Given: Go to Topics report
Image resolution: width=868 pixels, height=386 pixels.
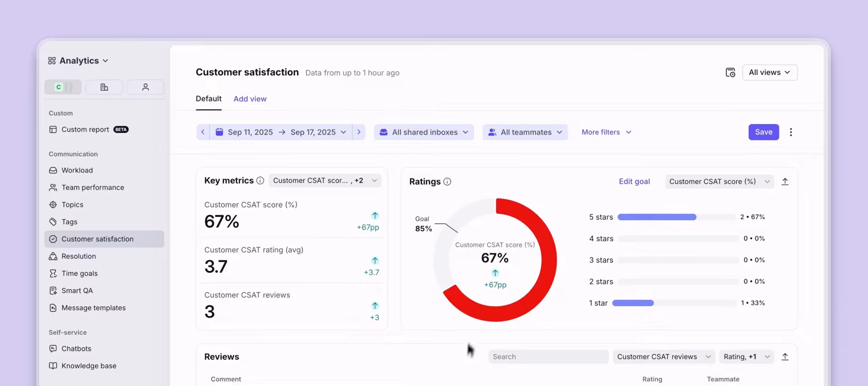Looking at the screenshot, I should point(104,205).
